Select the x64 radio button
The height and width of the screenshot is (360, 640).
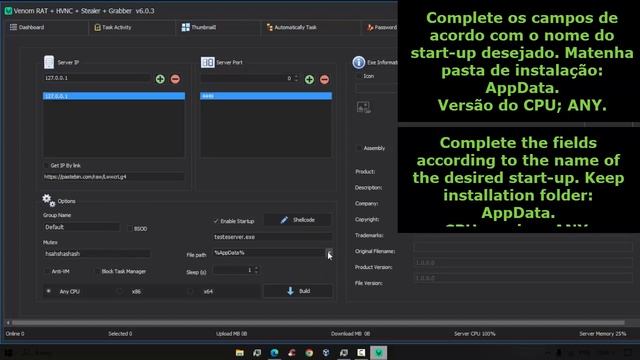pyautogui.click(x=190, y=291)
